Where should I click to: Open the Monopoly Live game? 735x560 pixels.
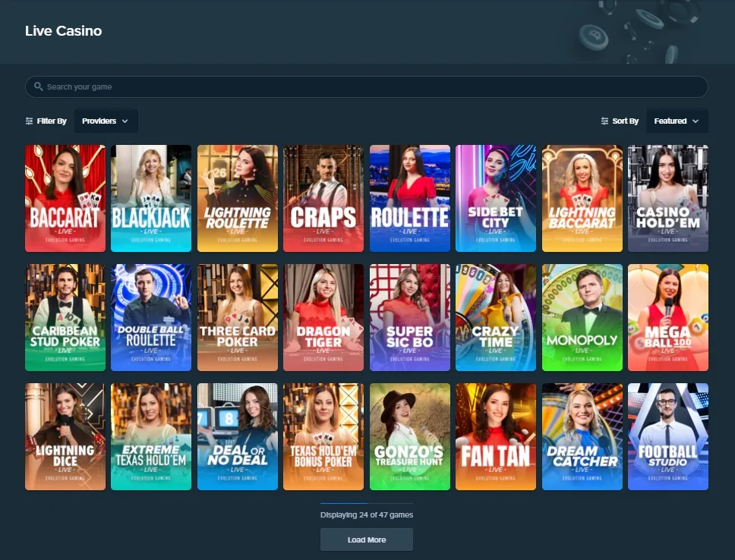[582, 317]
